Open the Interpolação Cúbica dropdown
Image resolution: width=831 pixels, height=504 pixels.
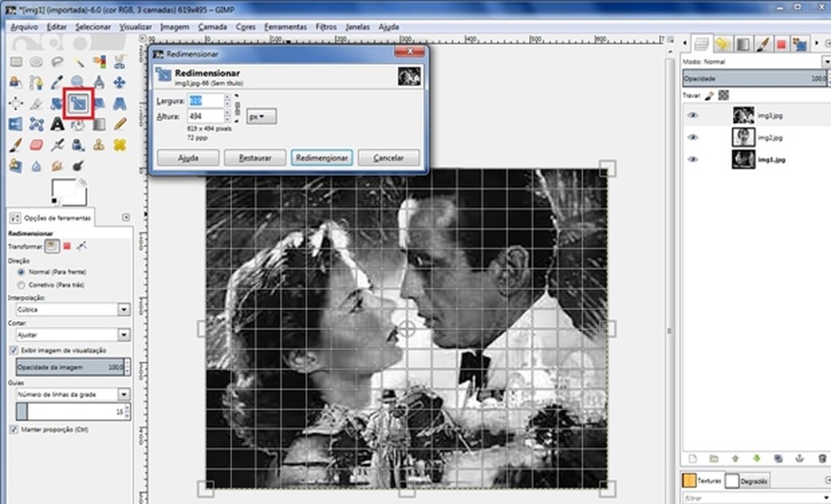[73, 310]
